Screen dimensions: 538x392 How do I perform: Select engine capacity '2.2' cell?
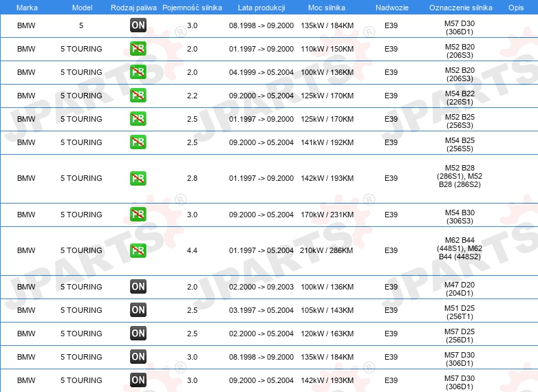coord(192,96)
